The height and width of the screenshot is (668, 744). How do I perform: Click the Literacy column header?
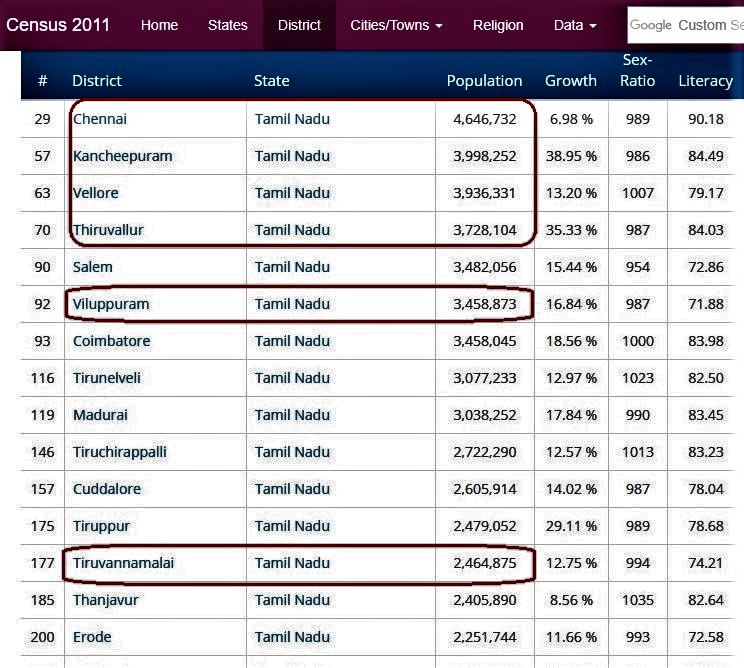coord(706,81)
